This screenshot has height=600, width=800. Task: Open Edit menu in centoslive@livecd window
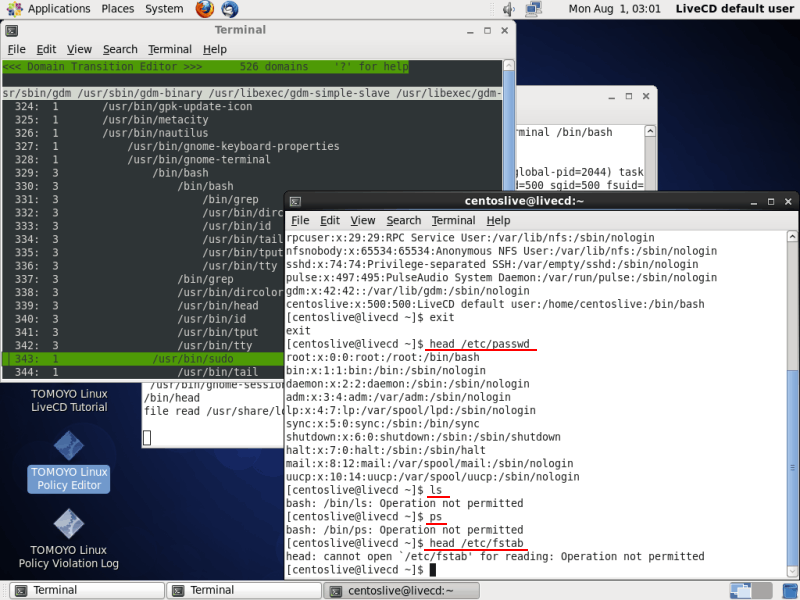[x=330, y=220]
